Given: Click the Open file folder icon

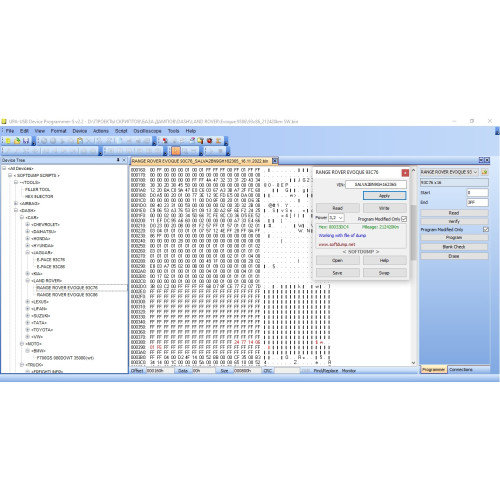Looking at the screenshot, I should 17,141.
